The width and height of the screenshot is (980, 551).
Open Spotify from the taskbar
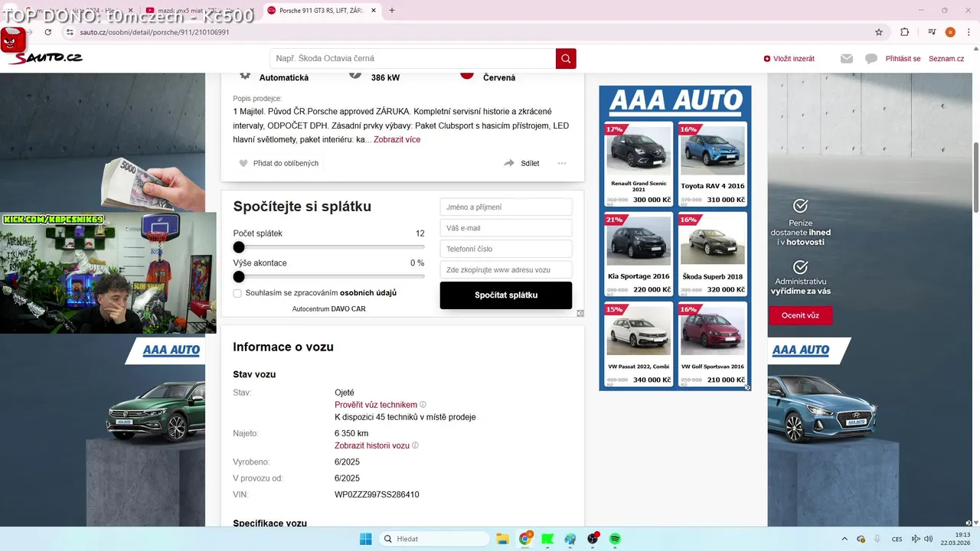click(615, 539)
